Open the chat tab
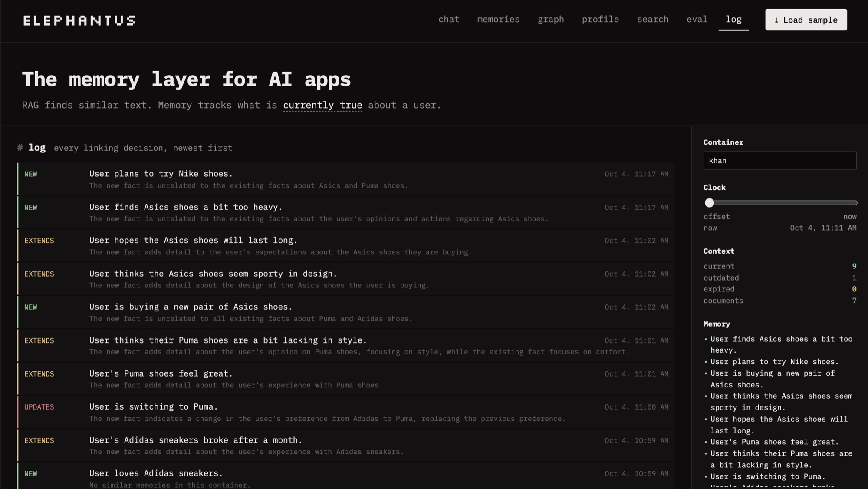Image resolution: width=868 pixels, height=489 pixels. pos(449,20)
